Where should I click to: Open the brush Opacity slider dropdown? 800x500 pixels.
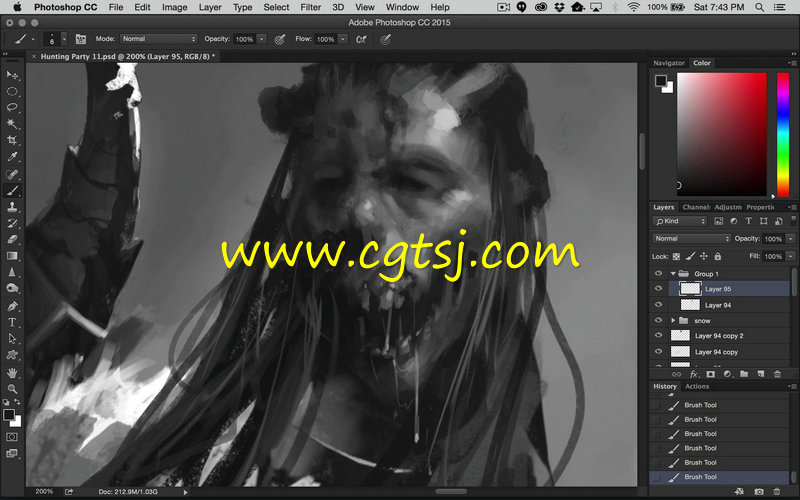pyautogui.click(x=262, y=39)
